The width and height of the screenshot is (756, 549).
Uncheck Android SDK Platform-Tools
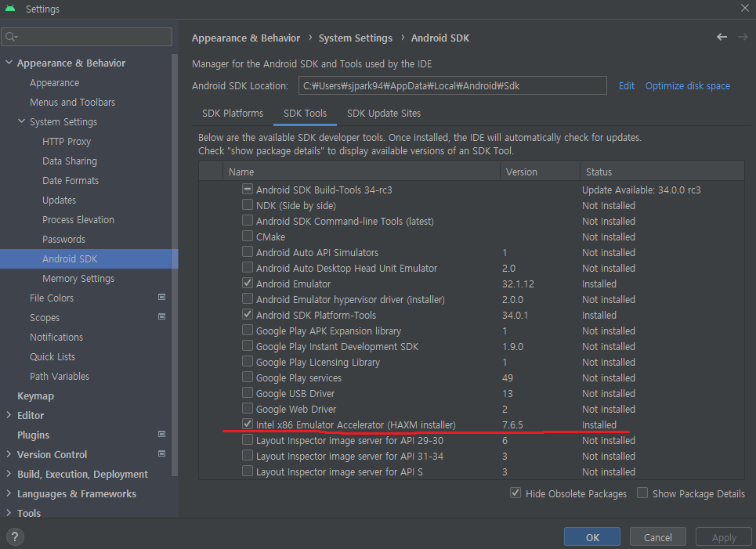pos(248,314)
